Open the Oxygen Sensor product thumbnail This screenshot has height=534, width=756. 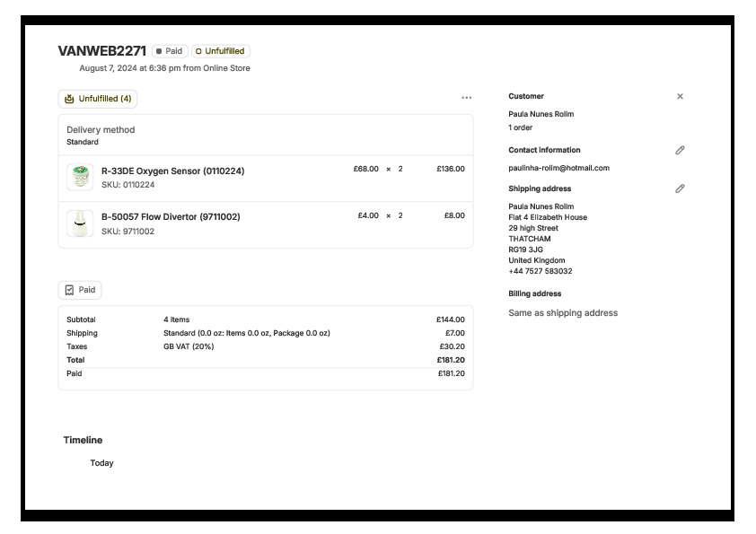pyautogui.click(x=80, y=177)
